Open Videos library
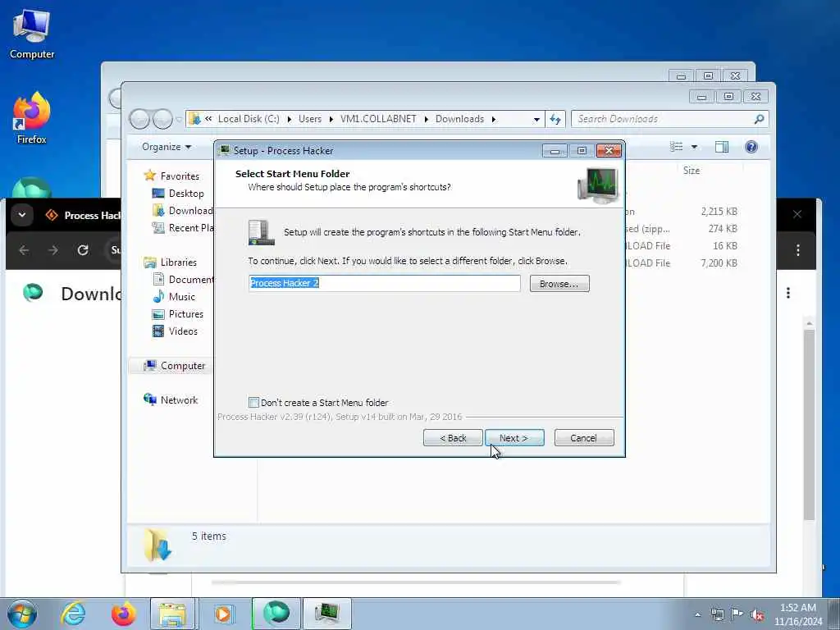 [x=176, y=331]
